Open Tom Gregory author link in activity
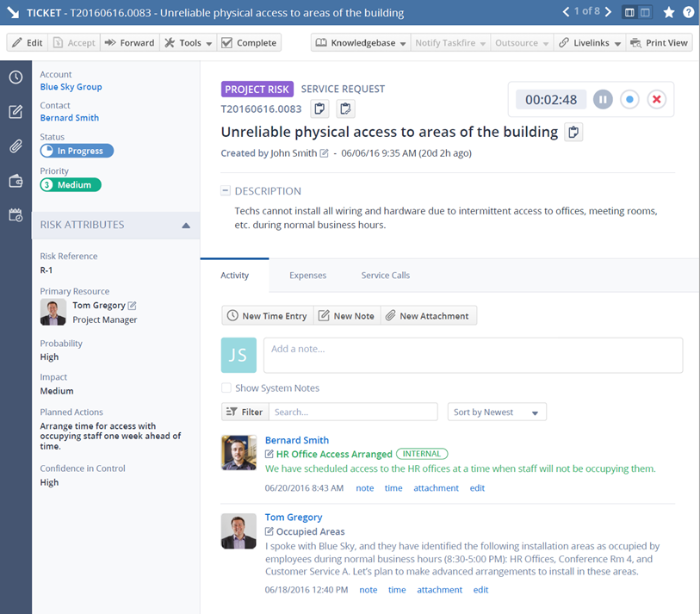700x614 pixels. point(294,518)
